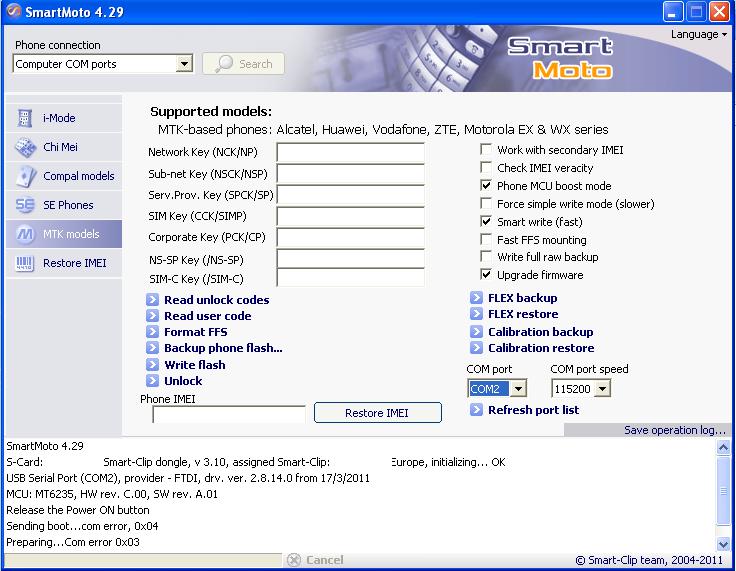Click the log scrollbar thumb
Image resolution: width=736 pixels, height=571 pixels.
tap(723, 491)
